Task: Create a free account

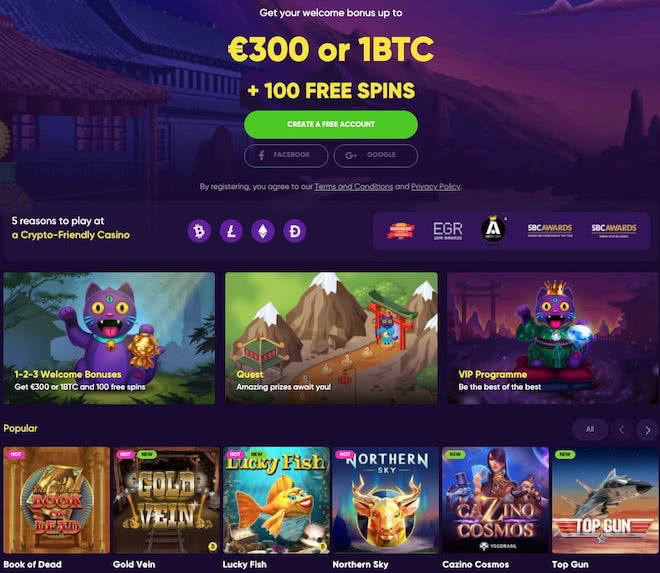Action: tap(331, 125)
